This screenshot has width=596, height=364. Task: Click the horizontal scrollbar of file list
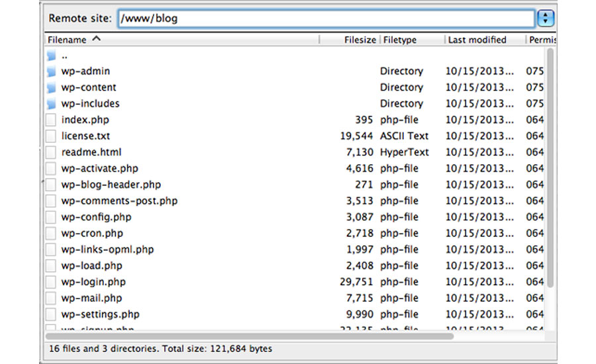(x=250, y=336)
